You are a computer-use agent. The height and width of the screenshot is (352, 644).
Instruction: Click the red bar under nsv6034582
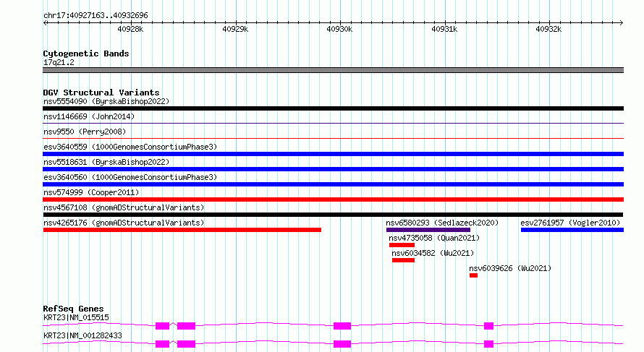[403, 260]
